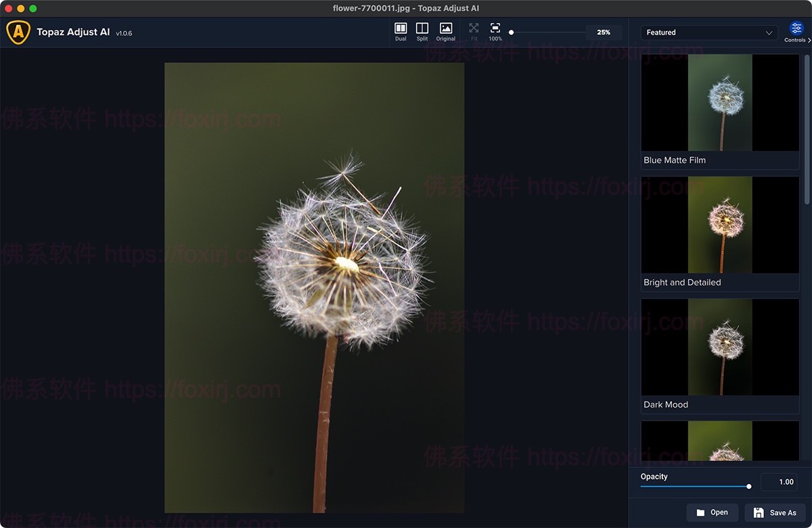Expand the Featured presets dropdown
The image size is (812, 528).
click(x=708, y=32)
